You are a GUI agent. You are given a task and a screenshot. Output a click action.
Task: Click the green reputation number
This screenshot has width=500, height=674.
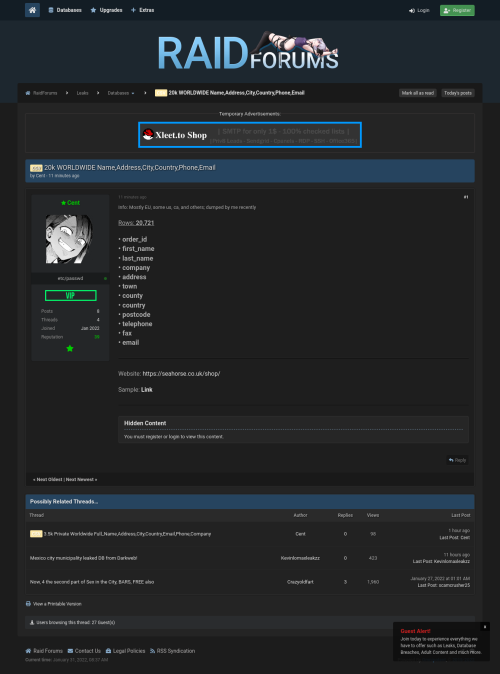pyautogui.click(x=97, y=337)
